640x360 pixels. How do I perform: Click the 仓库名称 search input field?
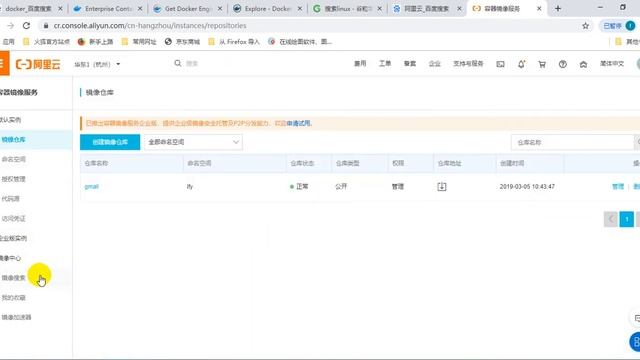(572, 142)
